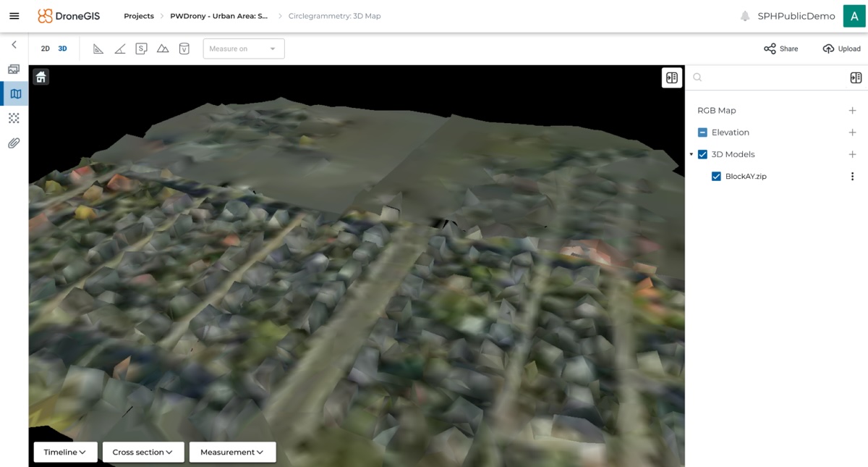Viewport: 868px width, 467px height.
Task: Uncheck the 3D Models checkbox
Action: click(x=702, y=154)
